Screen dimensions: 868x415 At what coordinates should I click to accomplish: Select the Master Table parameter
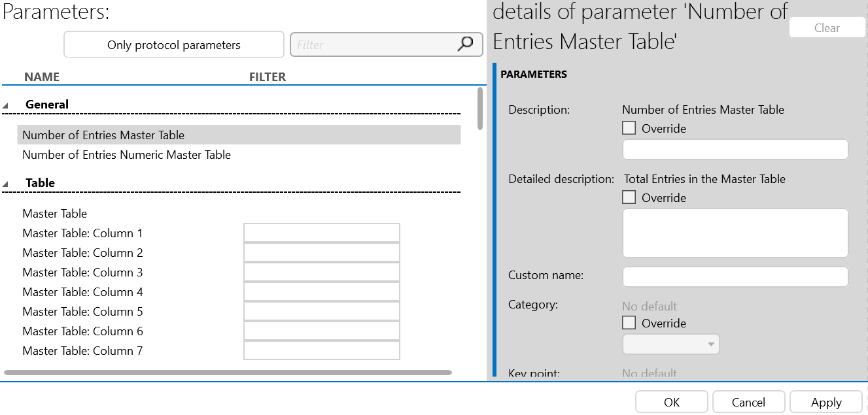[54, 213]
